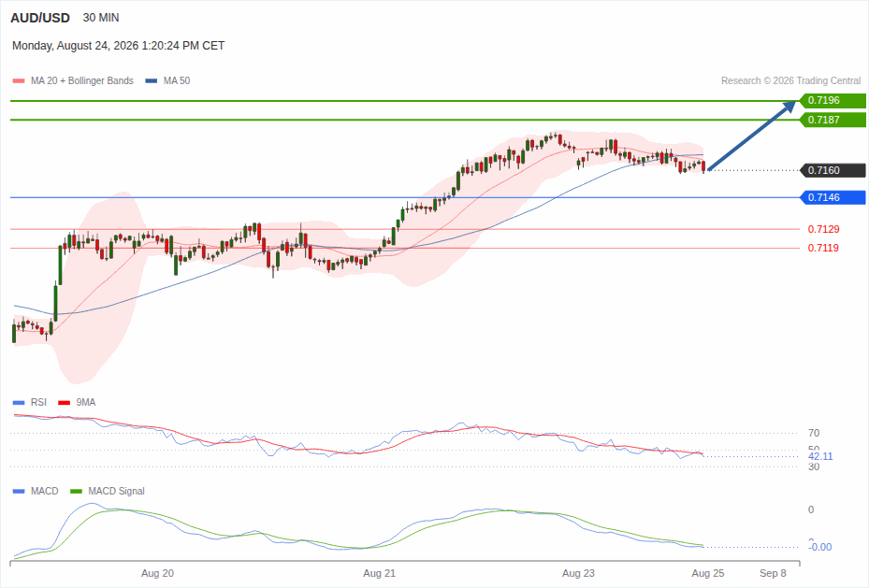Screen dimensions: 869x588
Task: Click the MACD Signal legend swatch
Action: pyautogui.click(x=77, y=491)
